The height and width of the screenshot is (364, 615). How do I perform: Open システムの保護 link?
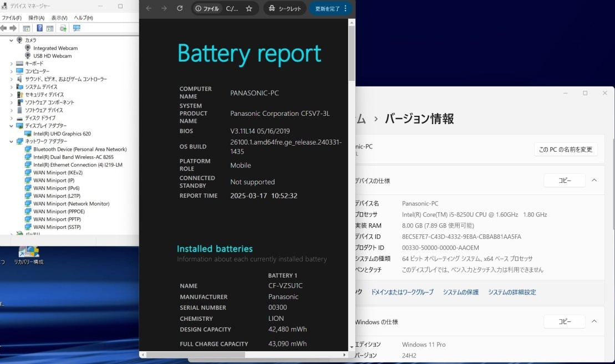pyautogui.click(x=460, y=292)
